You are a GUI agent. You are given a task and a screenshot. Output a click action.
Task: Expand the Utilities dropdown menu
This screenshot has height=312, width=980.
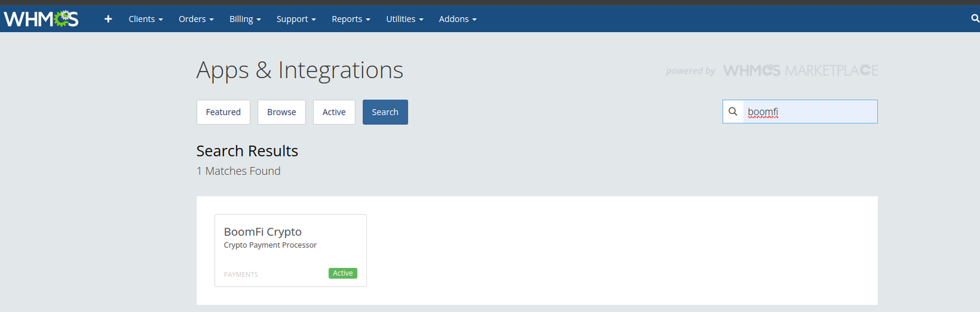pyautogui.click(x=405, y=19)
